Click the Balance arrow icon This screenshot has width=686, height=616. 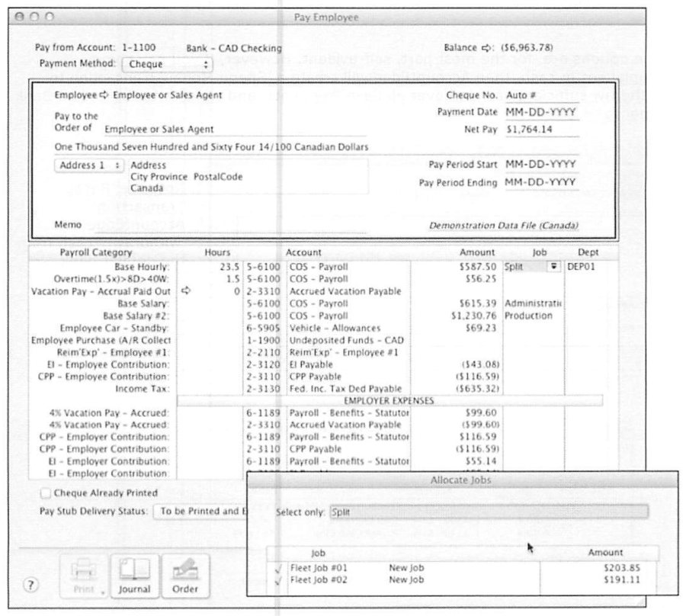tap(486, 48)
